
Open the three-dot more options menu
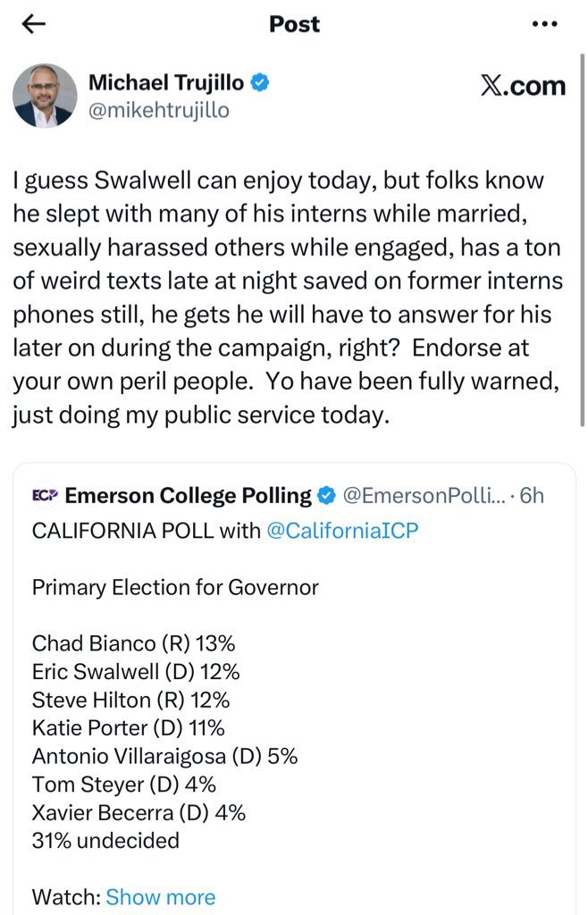point(544,24)
